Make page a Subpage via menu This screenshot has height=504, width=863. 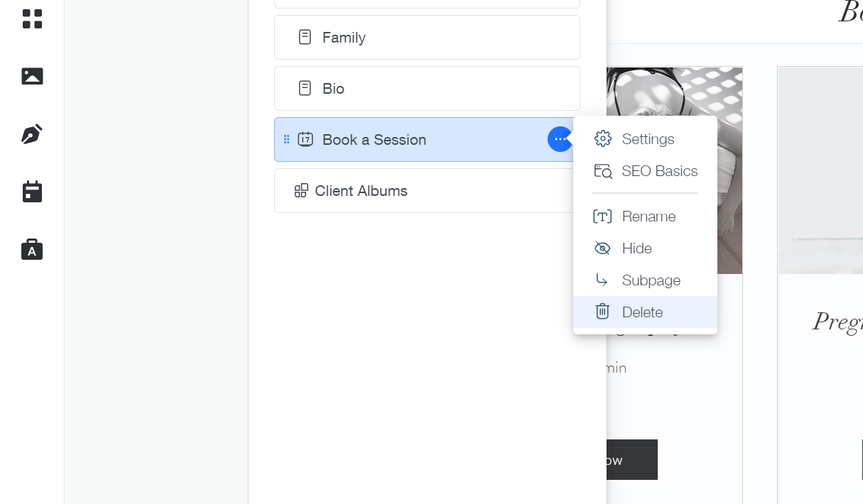pyautogui.click(x=651, y=280)
